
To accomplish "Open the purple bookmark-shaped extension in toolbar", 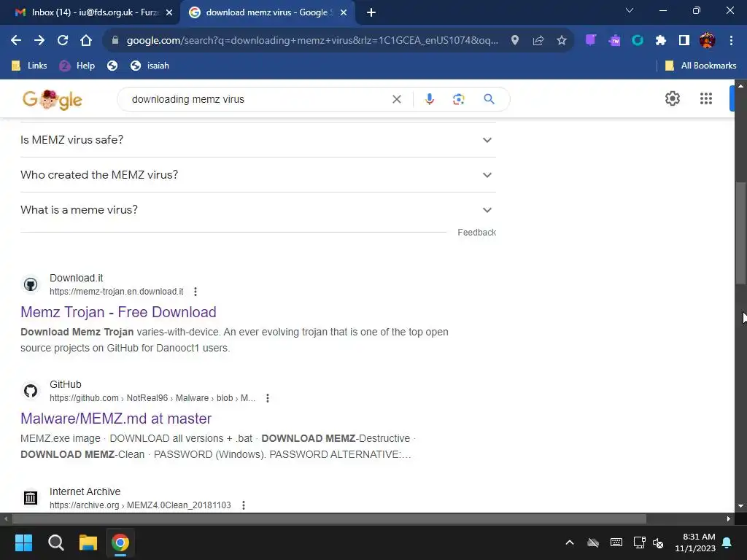I will [591, 41].
